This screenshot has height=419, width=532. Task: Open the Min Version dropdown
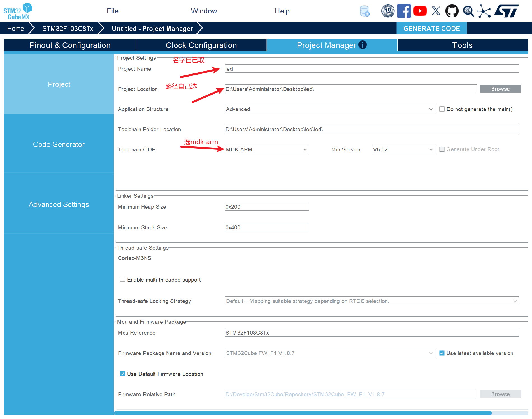point(403,149)
